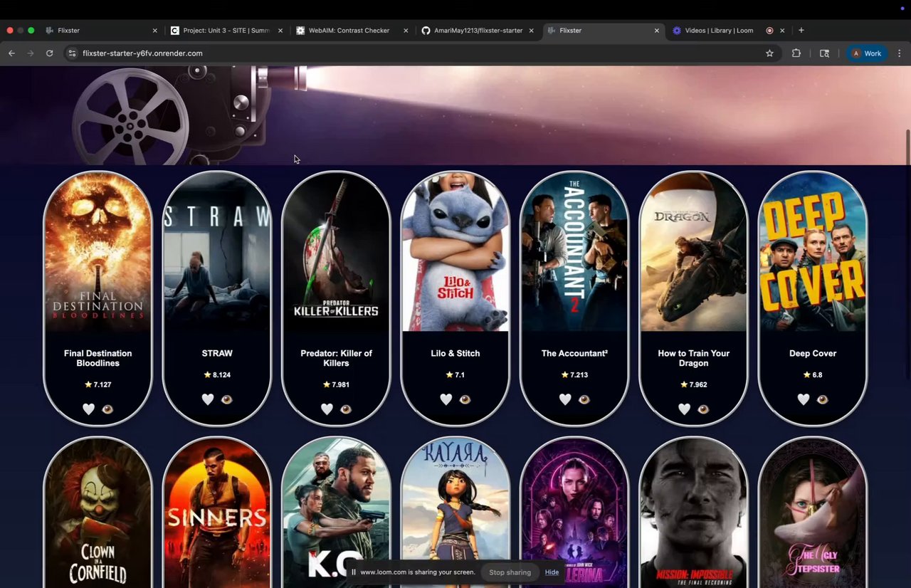Open the Work profile menu
This screenshot has height=588, width=911.
click(867, 53)
